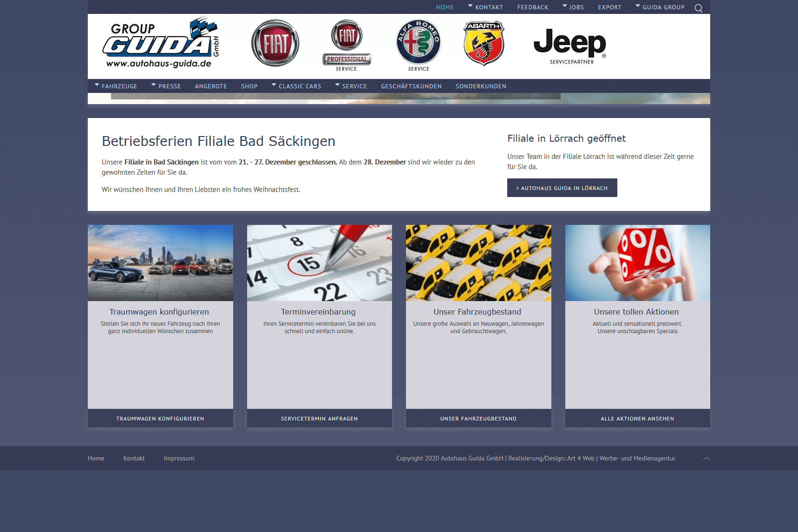Click the yellow cars Fahrzeugbestand thumbnail
Viewport: 798px width, 532px height.
pyautogui.click(x=478, y=263)
